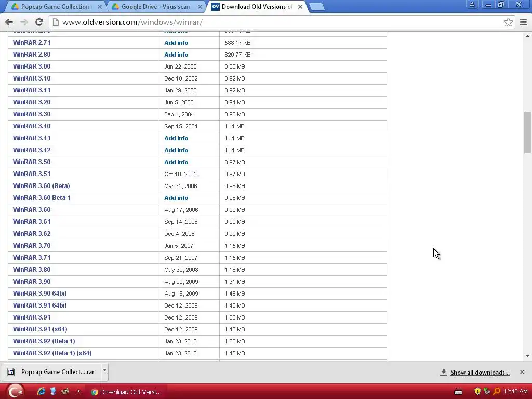532x399 pixels.
Task: Click Add info for WinRAR 3.41
Action: click(176, 138)
